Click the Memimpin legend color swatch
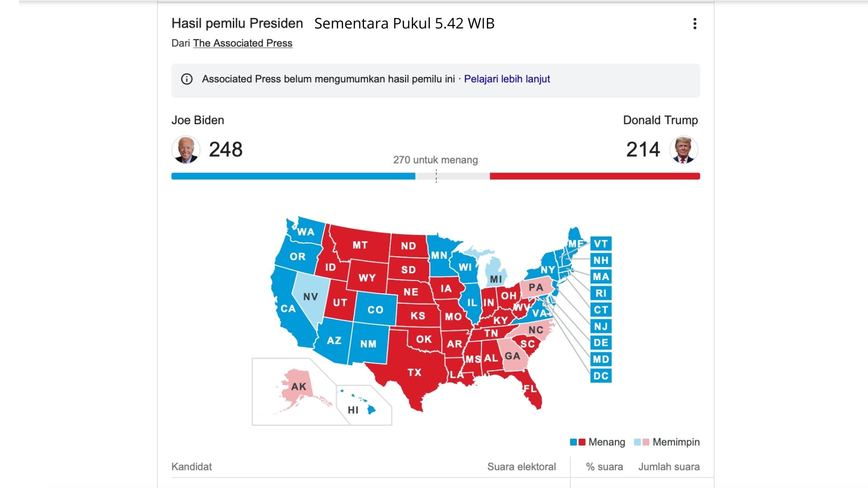868x488 pixels. pos(642,442)
